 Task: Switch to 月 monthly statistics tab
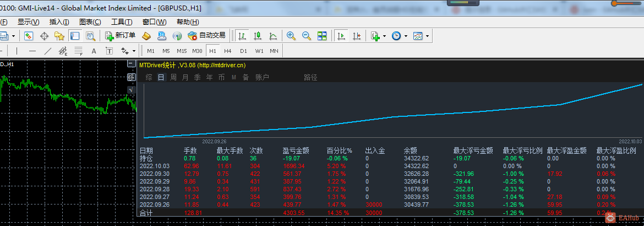click(185, 77)
